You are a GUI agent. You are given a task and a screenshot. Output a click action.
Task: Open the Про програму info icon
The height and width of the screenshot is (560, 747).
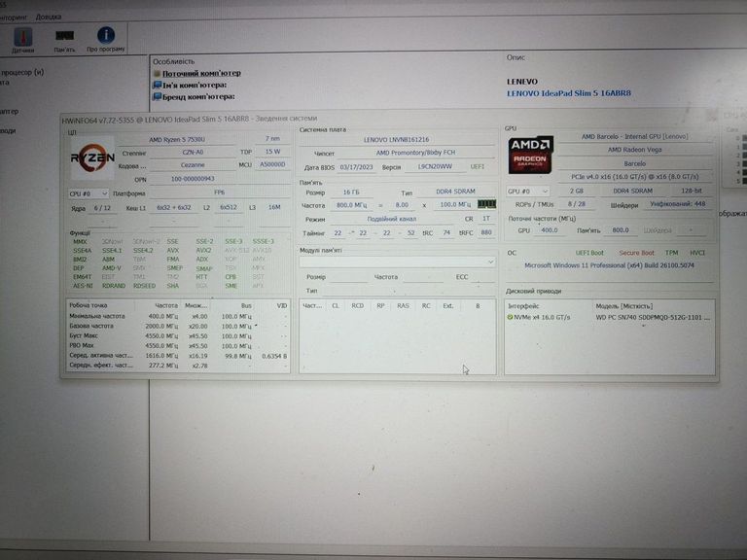[106, 40]
